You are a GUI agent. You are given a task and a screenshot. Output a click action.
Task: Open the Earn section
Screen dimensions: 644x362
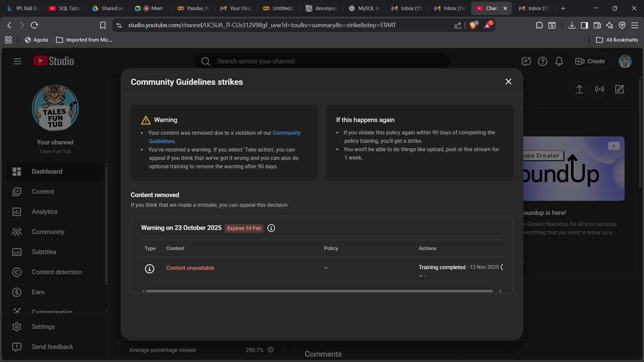pos(38,292)
